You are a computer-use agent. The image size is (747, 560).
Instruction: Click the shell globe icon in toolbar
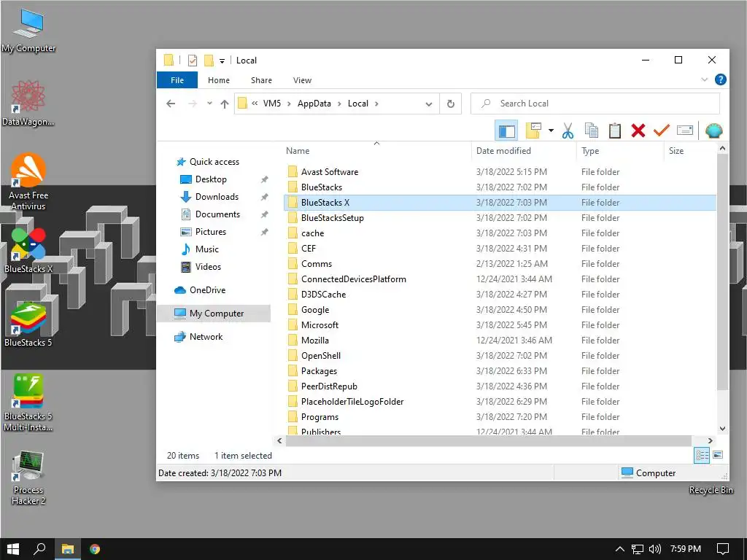coord(713,131)
